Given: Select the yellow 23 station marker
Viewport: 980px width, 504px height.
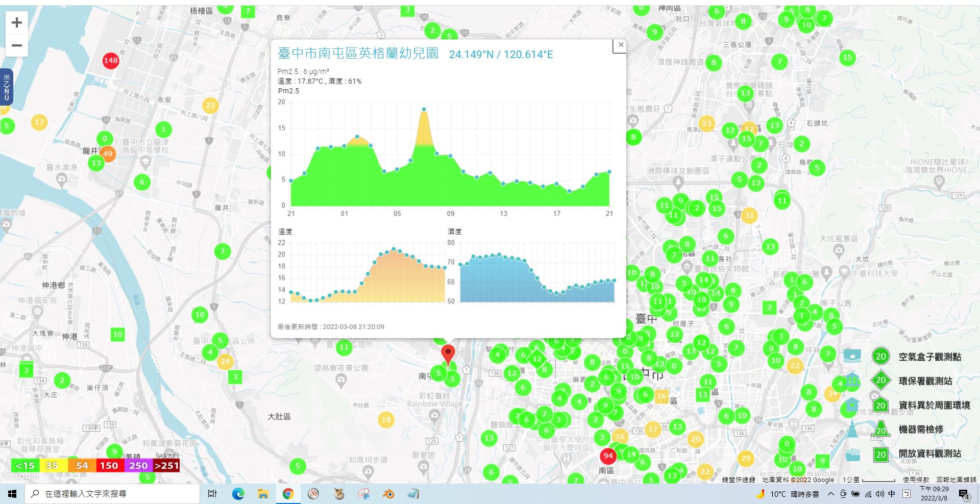Looking at the screenshot, I should [706, 123].
